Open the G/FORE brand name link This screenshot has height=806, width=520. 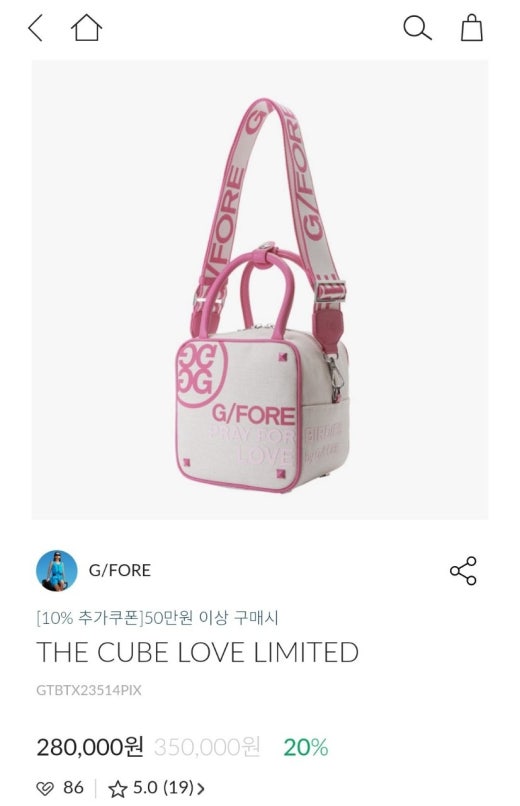pyautogui.click(x=120, y=571)
